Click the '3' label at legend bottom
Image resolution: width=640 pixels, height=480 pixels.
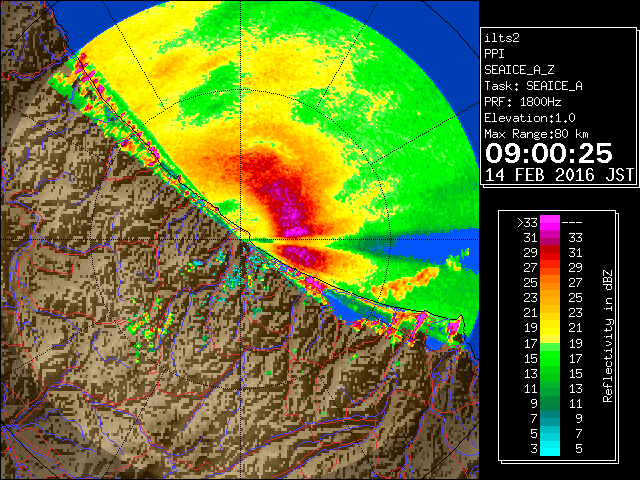click(534, 449)
